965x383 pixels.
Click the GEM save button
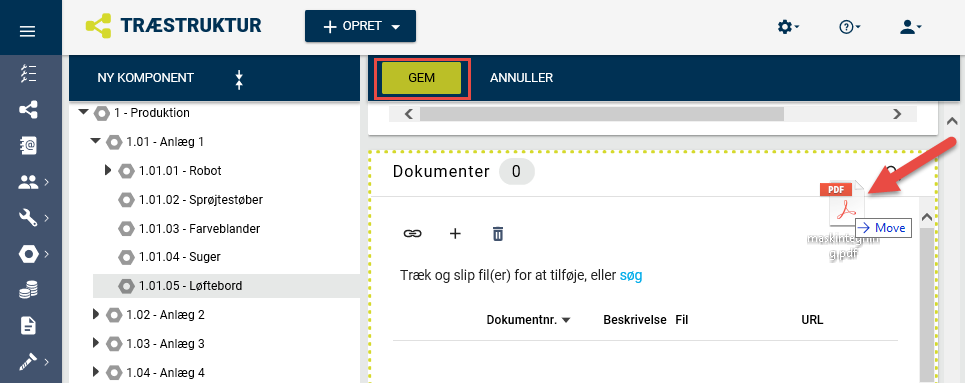[x=422, y=78]
